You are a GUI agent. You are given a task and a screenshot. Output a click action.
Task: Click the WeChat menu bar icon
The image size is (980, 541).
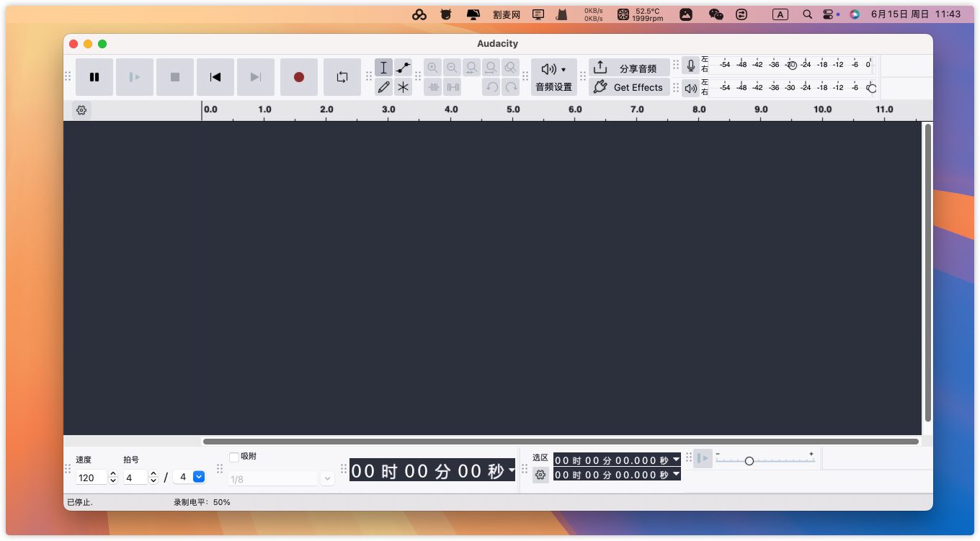pos(716,14)
